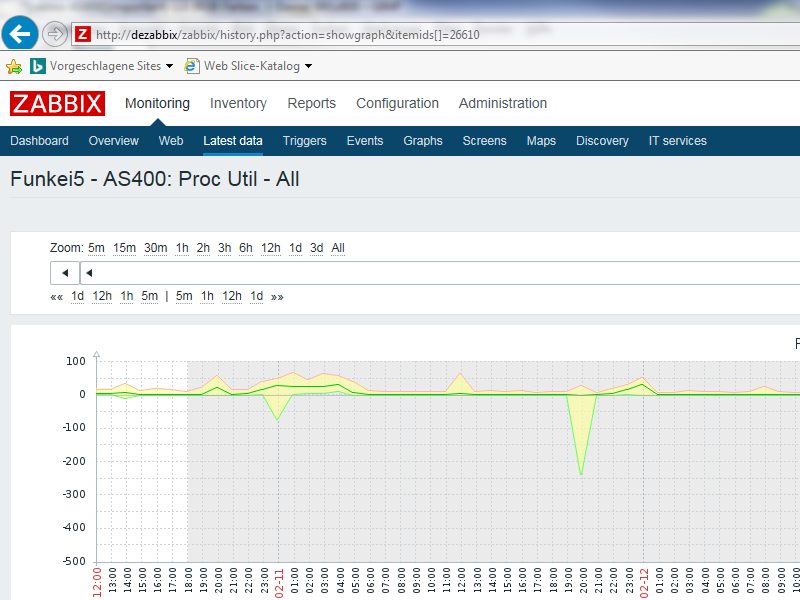Go to Screens submenu

pyautogui.click(x=484, y=141)
